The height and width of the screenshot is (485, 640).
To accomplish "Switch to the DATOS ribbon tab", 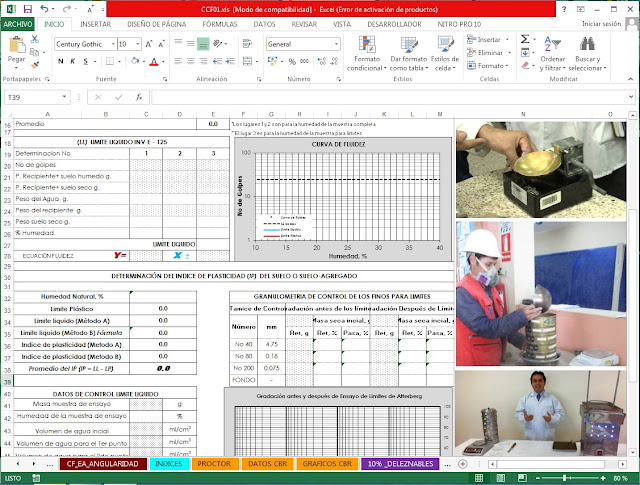I will [264, 24].
